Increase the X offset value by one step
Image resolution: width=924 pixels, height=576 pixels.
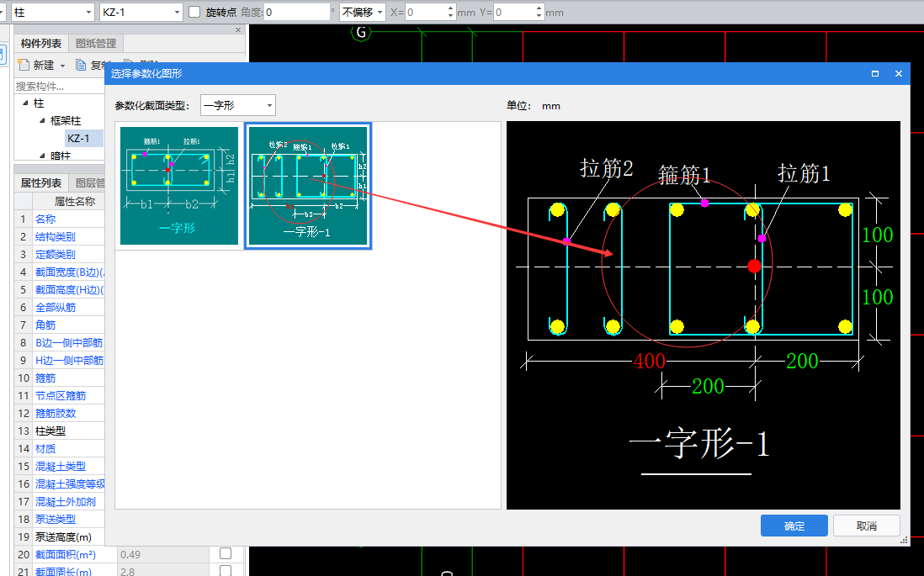(451, 8)
